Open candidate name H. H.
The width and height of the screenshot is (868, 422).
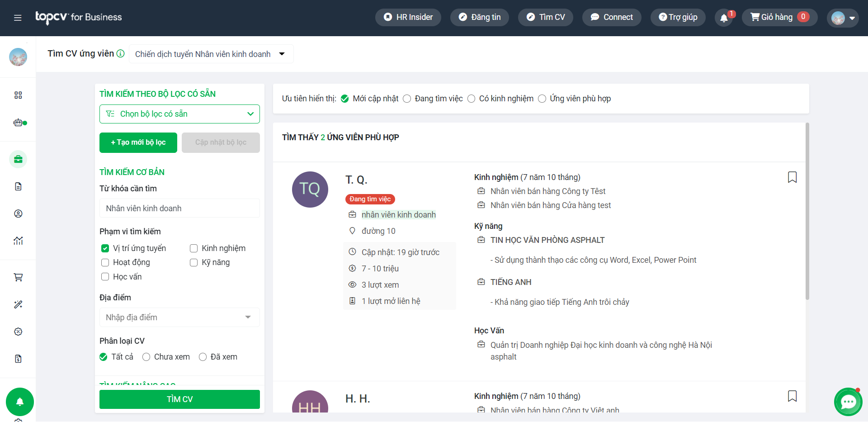(358, 399)
